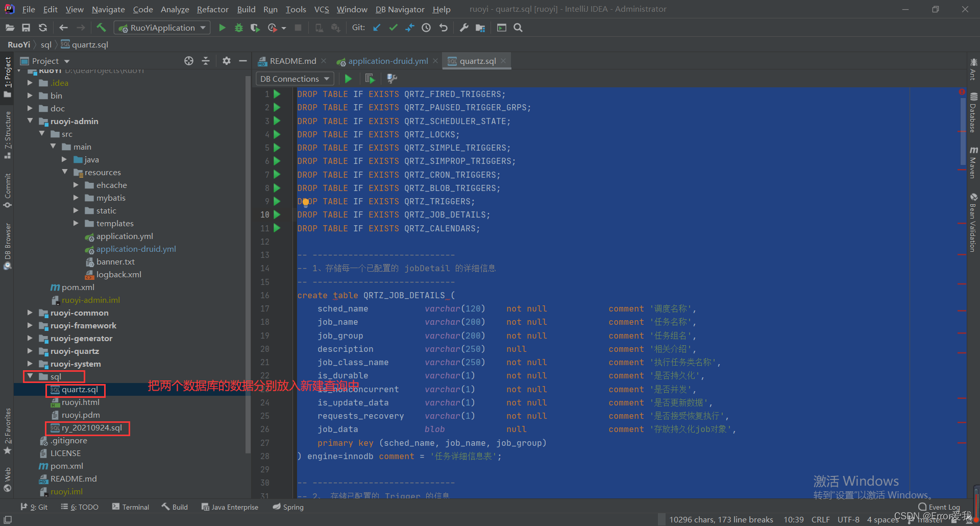Run line 11 statement gutter arrow
The width and height of the screenshot is (980, 526).
277,228
